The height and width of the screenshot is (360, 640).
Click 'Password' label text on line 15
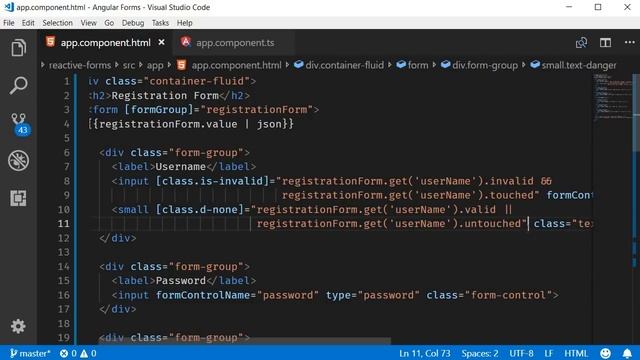(x=180, y=281)
